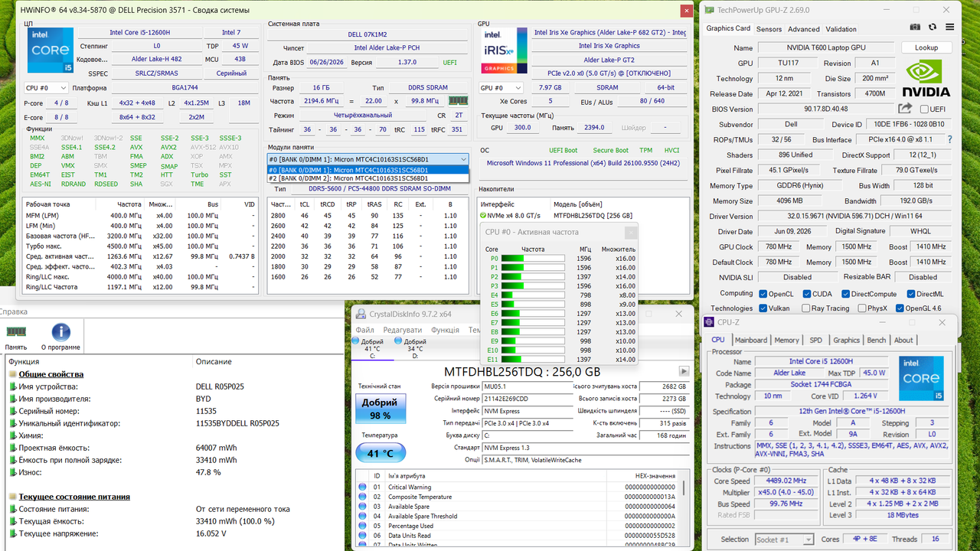
Task: Click the Intel Core i5 logo in HWiNFO
Action: coord(51,51)
